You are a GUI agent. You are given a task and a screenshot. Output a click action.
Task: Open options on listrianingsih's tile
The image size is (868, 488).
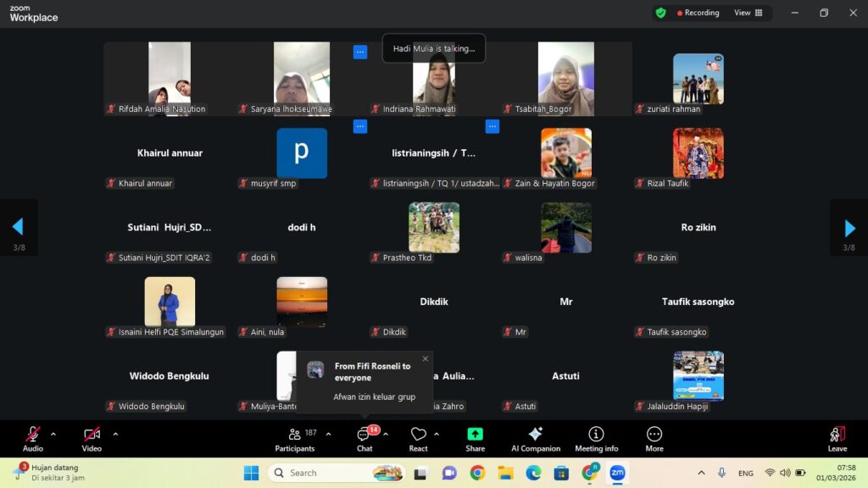[x=492, y=127]
